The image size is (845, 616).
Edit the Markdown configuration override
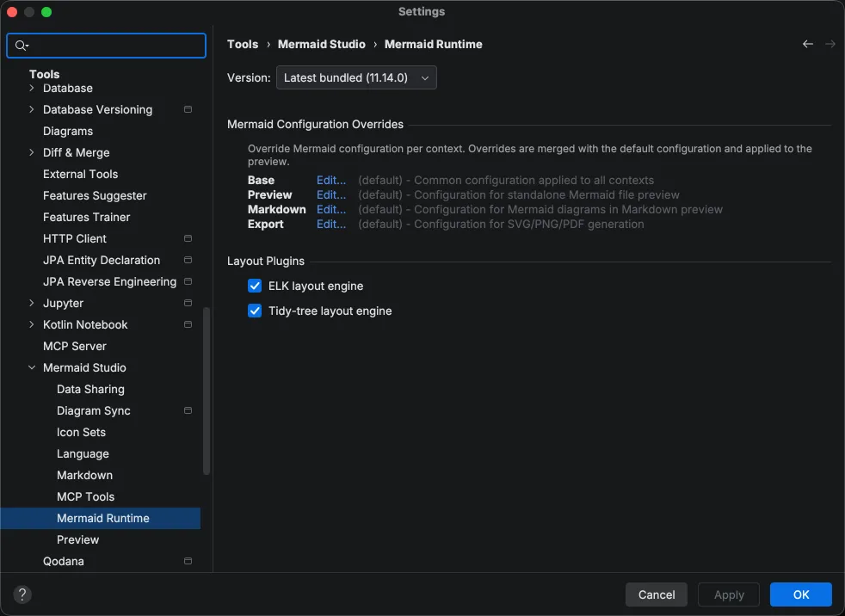331,209
